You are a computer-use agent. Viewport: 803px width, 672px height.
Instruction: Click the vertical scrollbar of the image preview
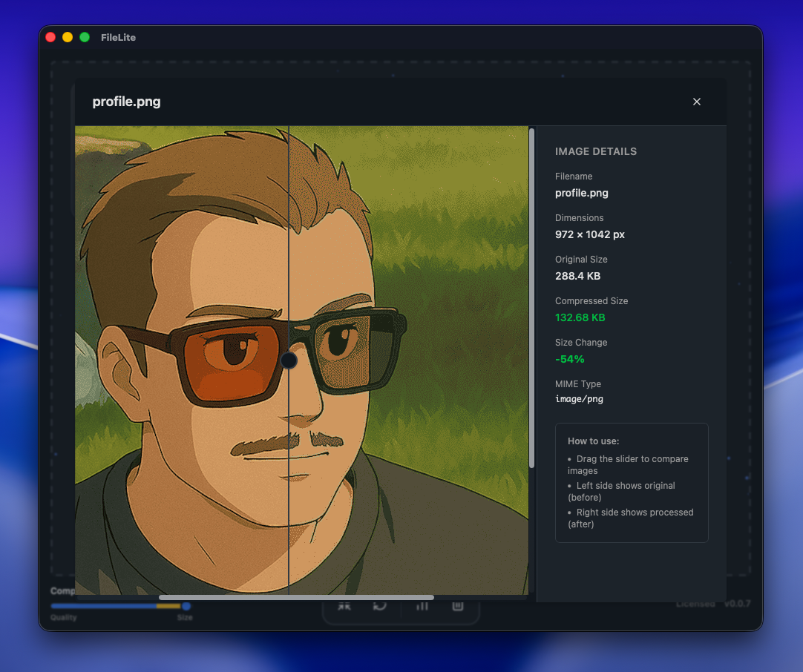[531, 297]
